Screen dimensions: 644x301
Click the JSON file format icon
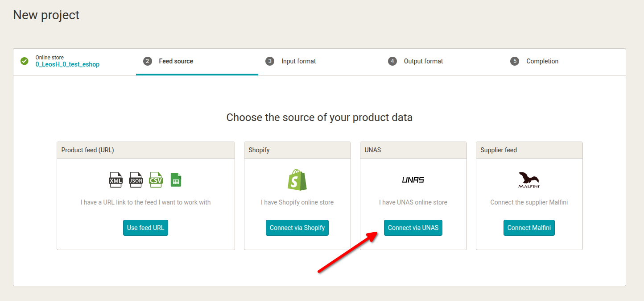(x=136, y=180)
